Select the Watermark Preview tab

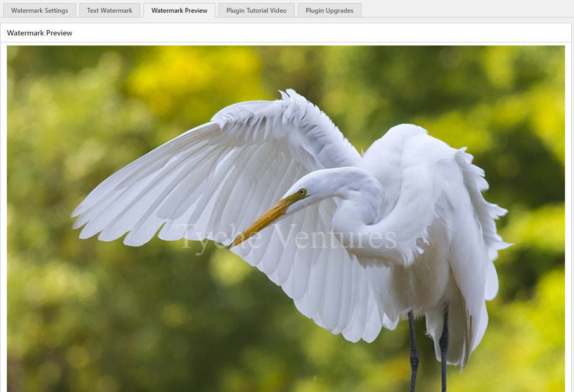(179, 10)
